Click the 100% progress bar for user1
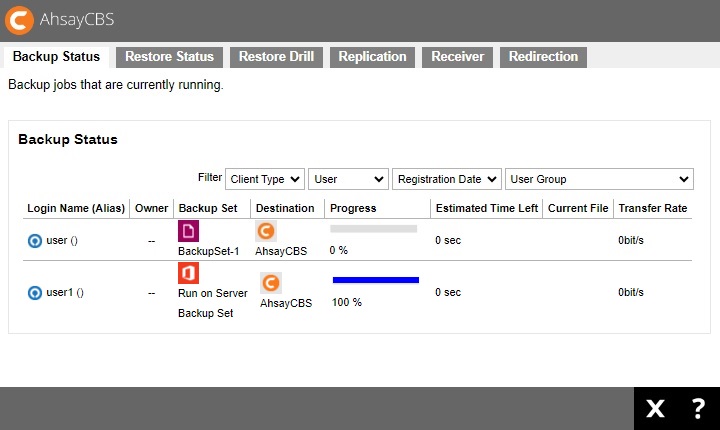Image resolution: width=720 pixels, height=430 pixels. click(x=375, y=280)
